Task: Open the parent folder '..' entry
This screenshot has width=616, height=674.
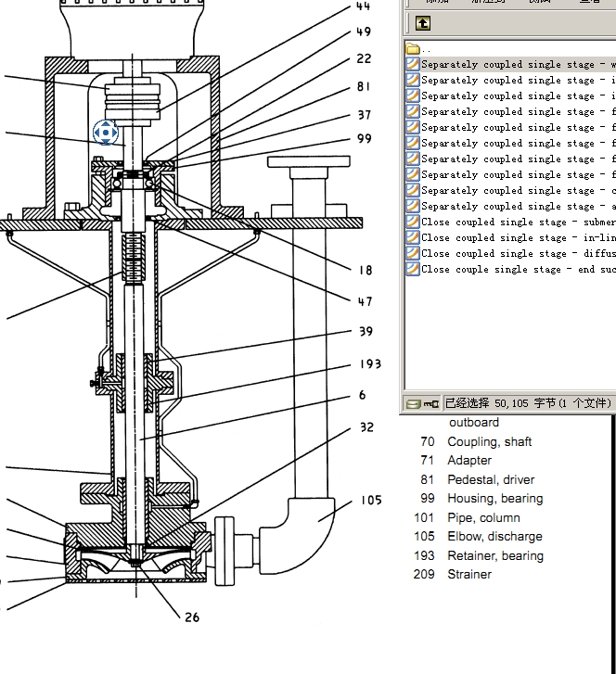Action: coord(414,49)
